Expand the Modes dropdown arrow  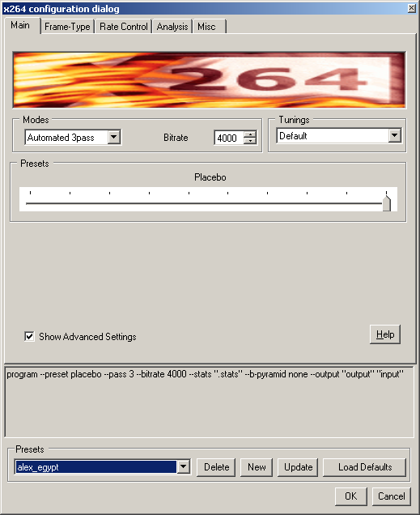click(113, 137)
